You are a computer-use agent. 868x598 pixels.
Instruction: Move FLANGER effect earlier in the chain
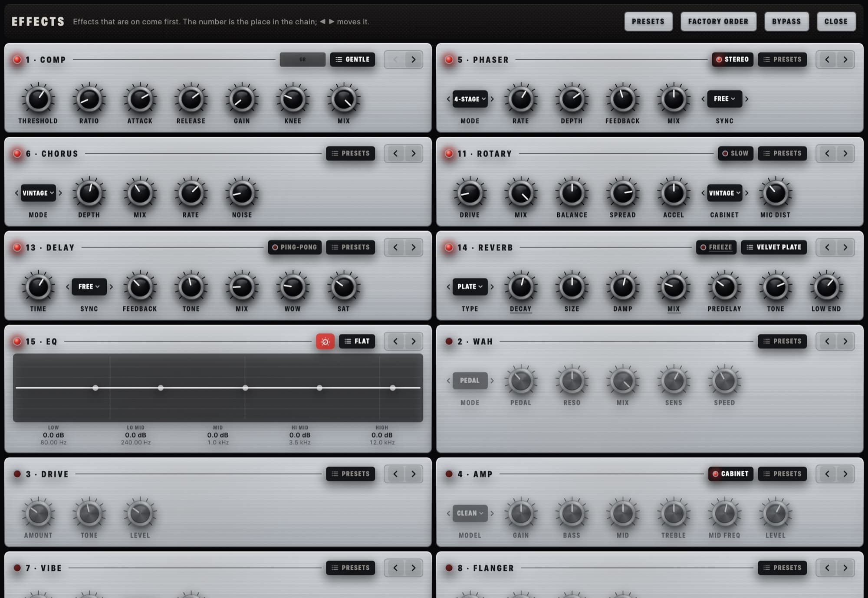pos(827,568)
